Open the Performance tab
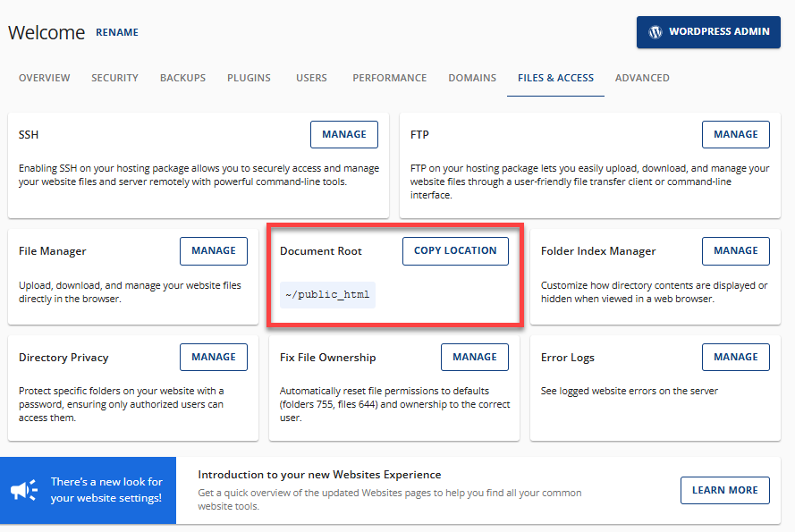Viewport: 795px width, 532px height. [x=389, y=78]
